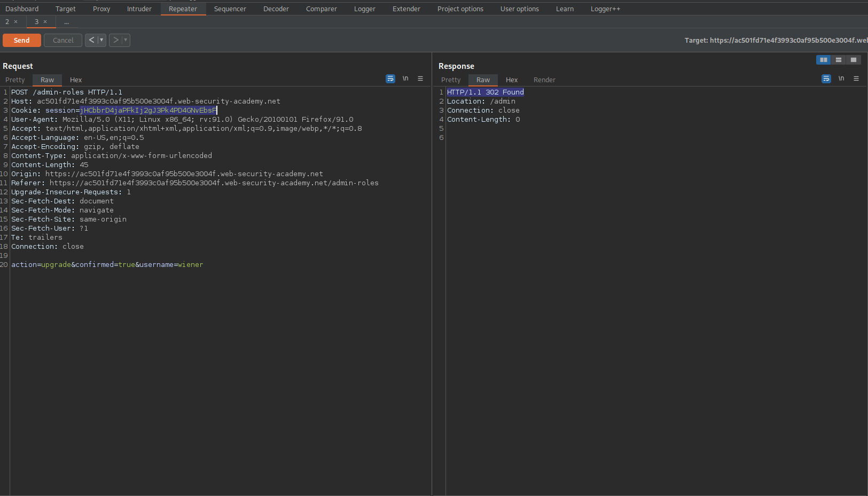Open the Logger tab
Image resolution: width=868 pixels, height=496 pixels.
tap(365, 9)
